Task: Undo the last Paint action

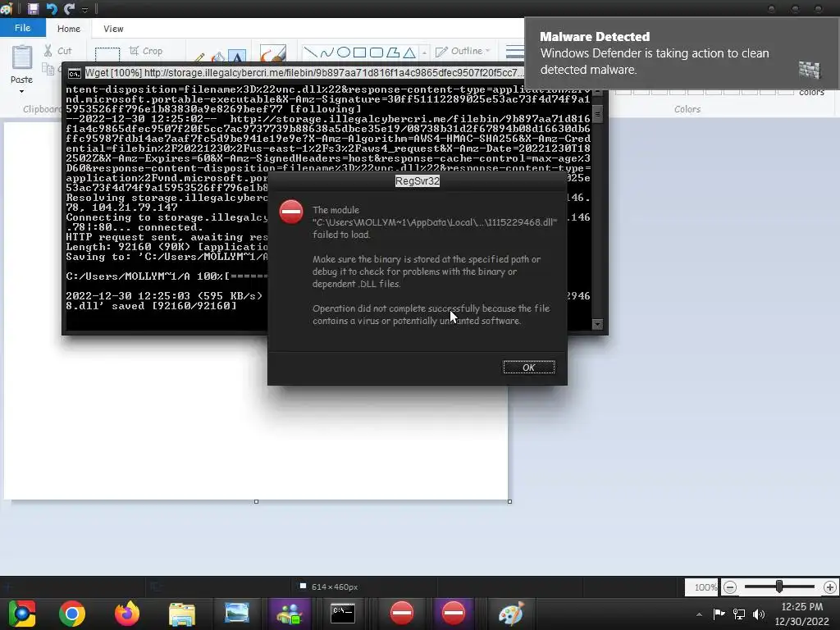Action: click(x=52, y=8)
